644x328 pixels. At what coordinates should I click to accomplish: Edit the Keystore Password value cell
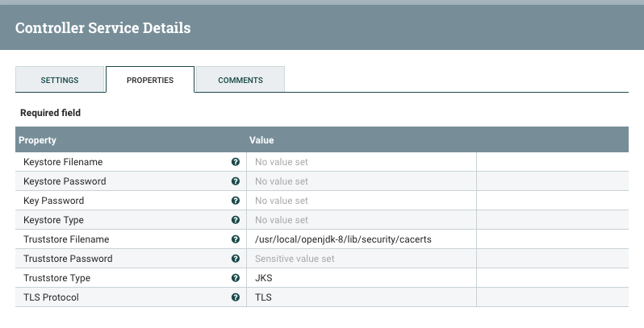point(362,181)
